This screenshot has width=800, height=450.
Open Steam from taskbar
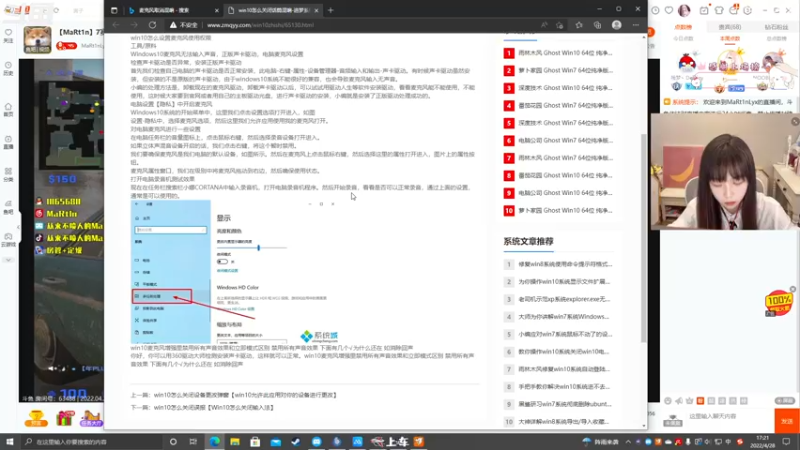(296, 441)
